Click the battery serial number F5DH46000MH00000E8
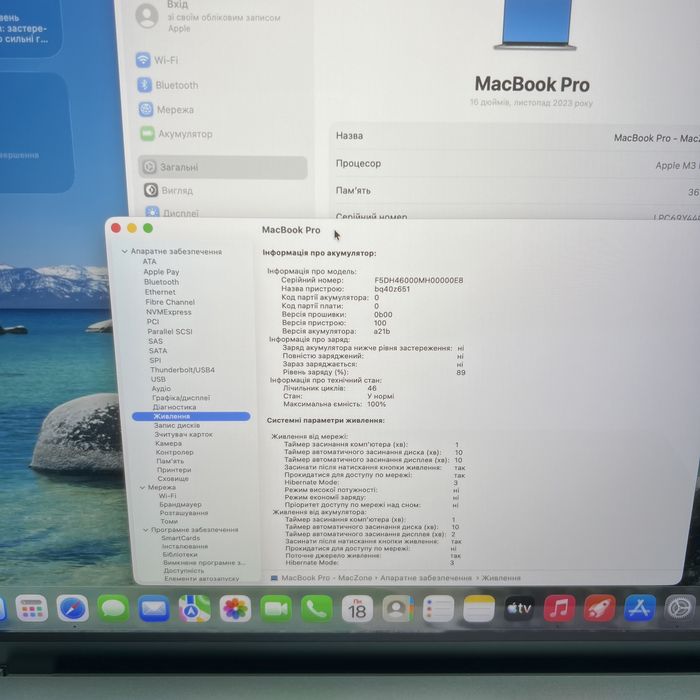The width and height of the screenshot is (700, 700). click(x=419, y=280)
